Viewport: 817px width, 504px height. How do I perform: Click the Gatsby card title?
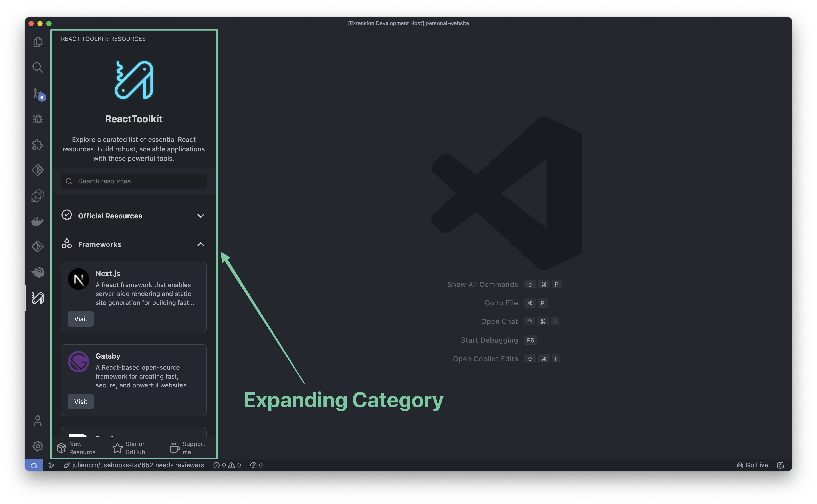click(x=108, y=356)
